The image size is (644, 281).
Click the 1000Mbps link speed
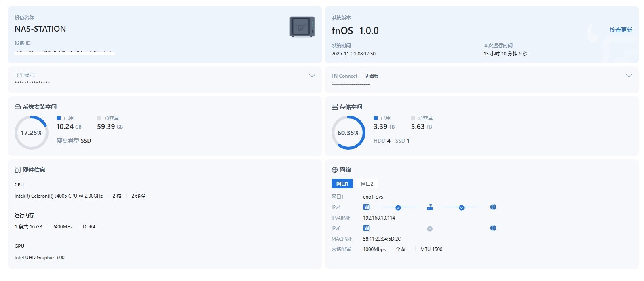(x=374, y=249)
